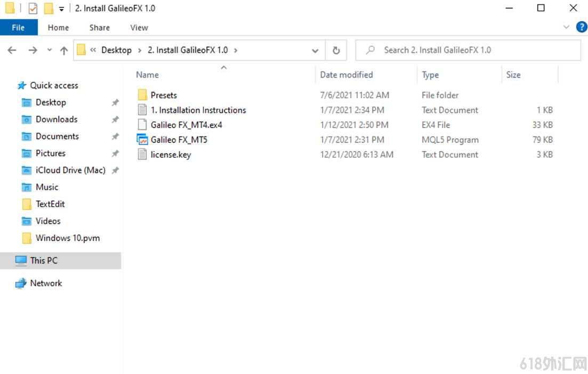
Task: Open the TextEdit folder in navigation pane
Action: coord(50,204)
